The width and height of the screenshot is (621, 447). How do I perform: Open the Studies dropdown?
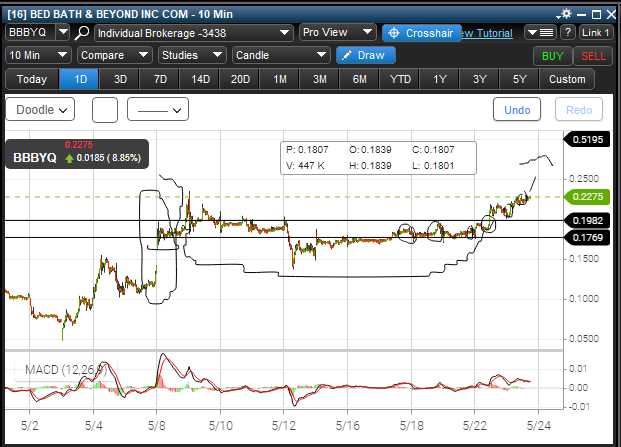coord(192,55)
